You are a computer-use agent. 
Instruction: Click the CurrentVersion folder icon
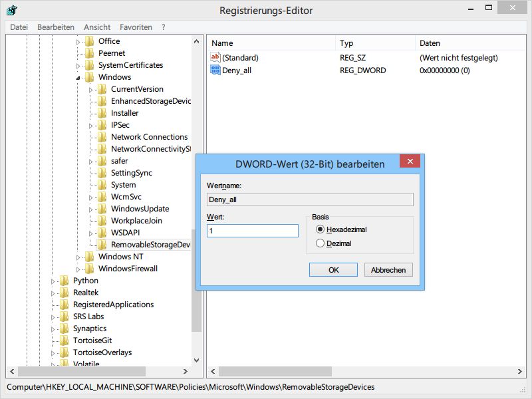[x=102, y=89]
